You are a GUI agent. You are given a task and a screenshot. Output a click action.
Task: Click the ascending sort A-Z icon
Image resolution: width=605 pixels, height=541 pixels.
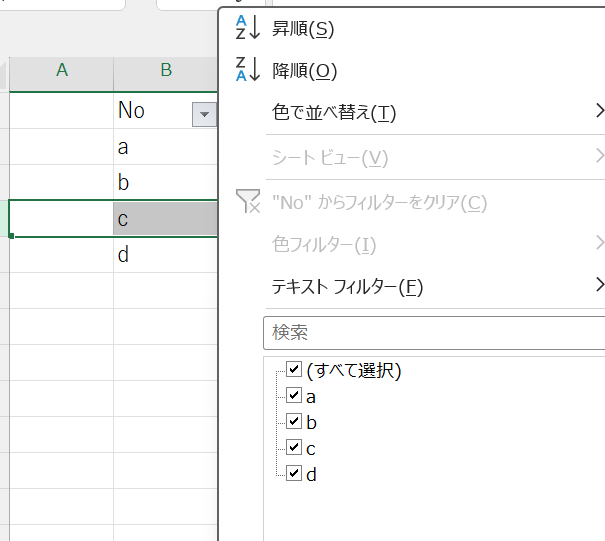pyautogui.click(x=246, y=28)
